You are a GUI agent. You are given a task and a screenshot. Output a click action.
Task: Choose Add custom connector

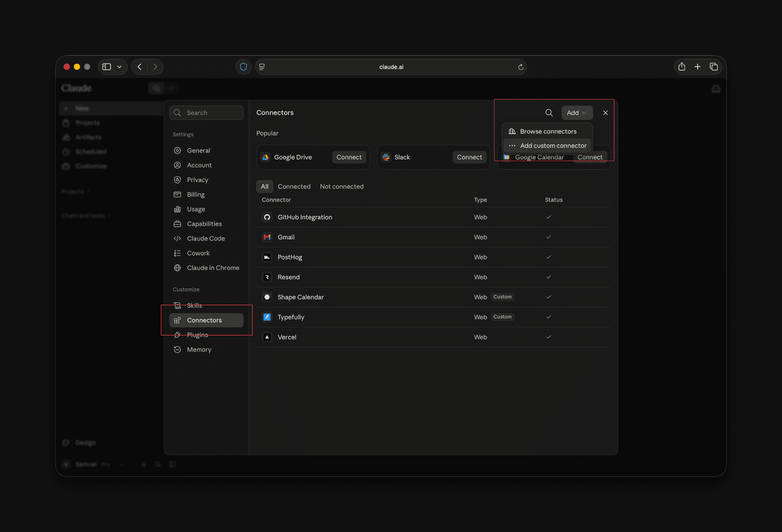547,145
